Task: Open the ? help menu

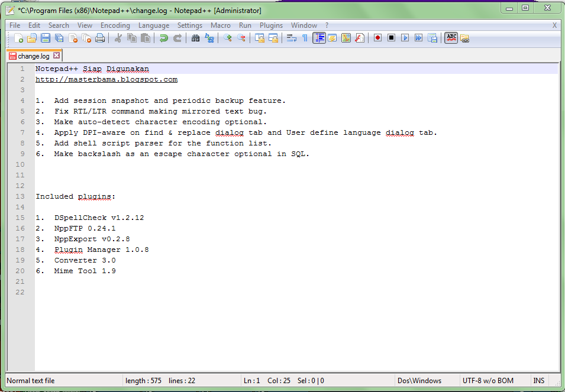Action: (327, 25)
